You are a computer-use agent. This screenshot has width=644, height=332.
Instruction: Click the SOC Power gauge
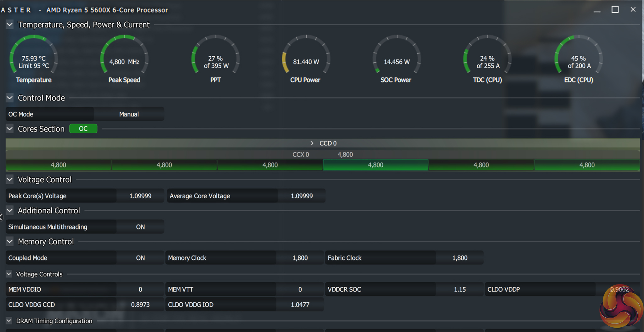coord(397,57)
